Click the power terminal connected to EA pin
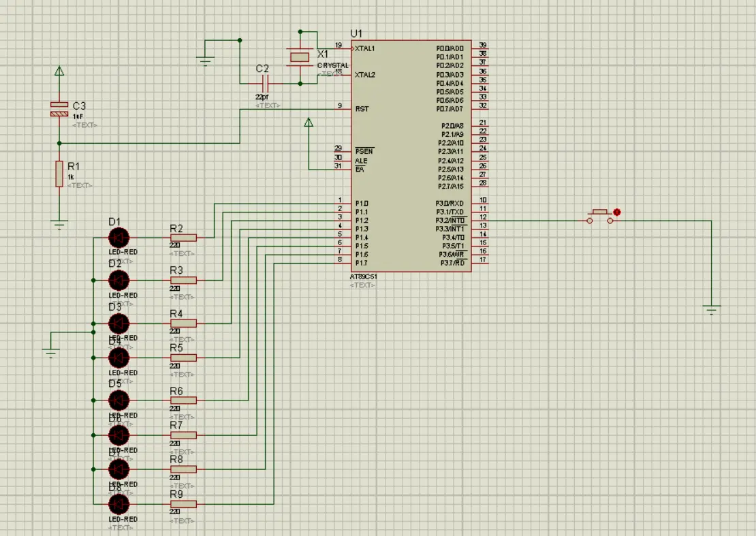This screenshot has width=756, height=536. tap(308, 123)
